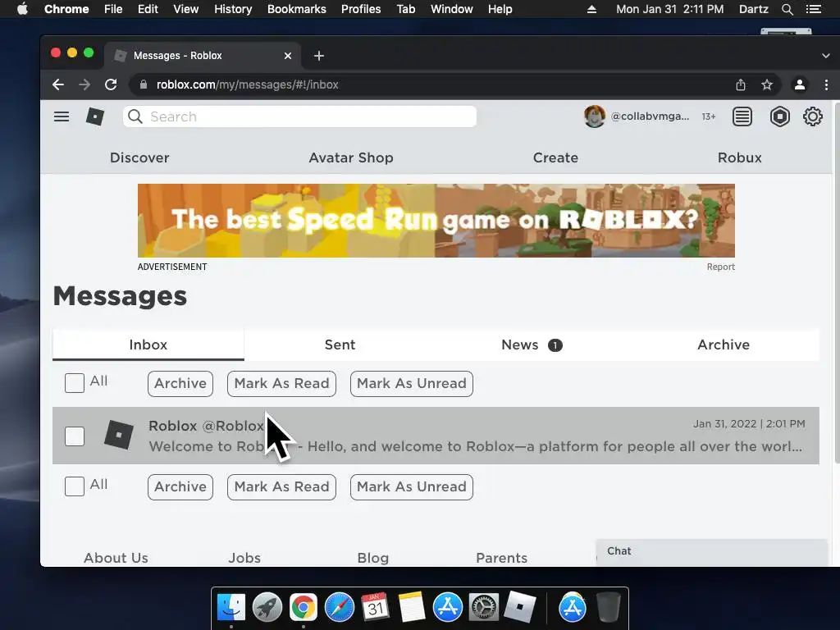Go forward with the browser forward arrow

click(84, 84)
